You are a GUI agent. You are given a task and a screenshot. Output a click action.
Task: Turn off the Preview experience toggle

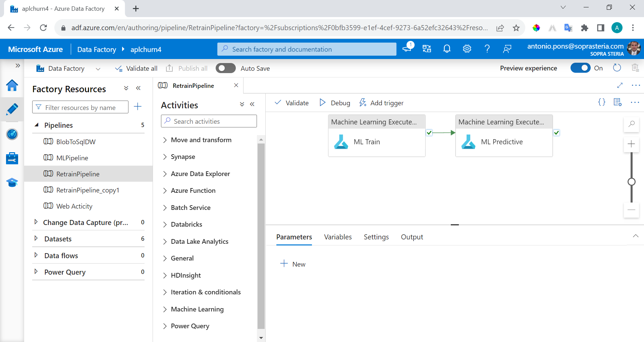[580, 68]
